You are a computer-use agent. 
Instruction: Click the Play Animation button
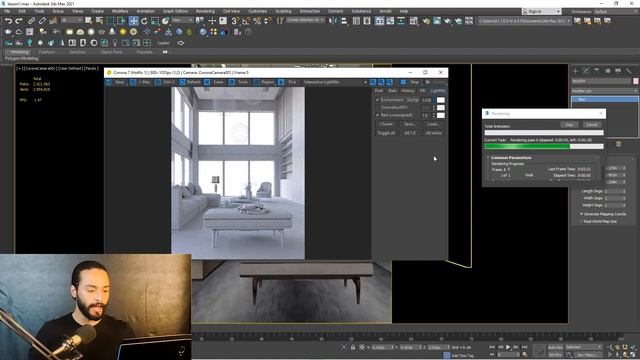click(508, 347)
